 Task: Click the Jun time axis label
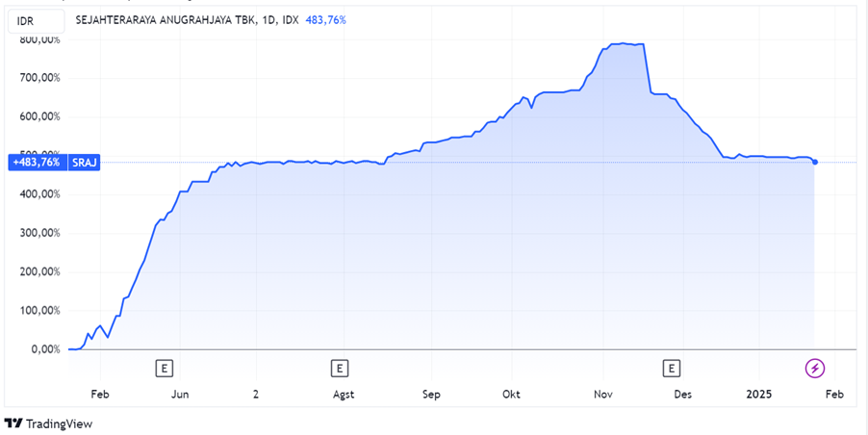pyautogui.click(x=180, y=395)
